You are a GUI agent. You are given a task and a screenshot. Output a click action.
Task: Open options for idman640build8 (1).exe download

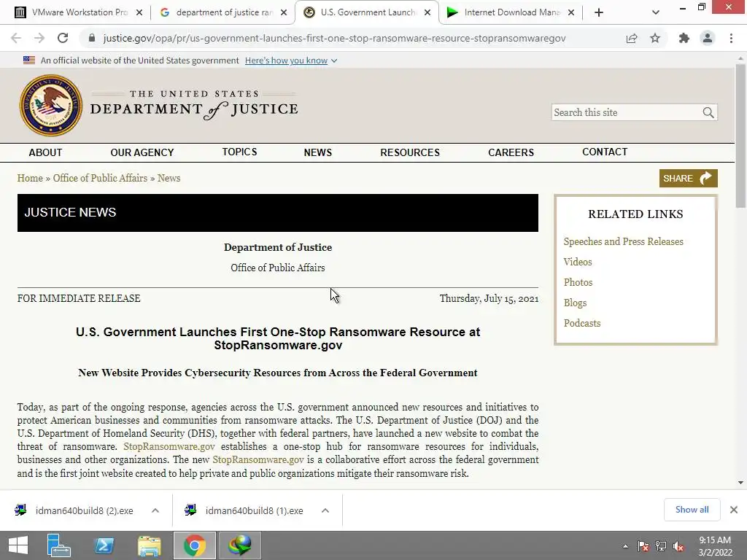[325, 510]
